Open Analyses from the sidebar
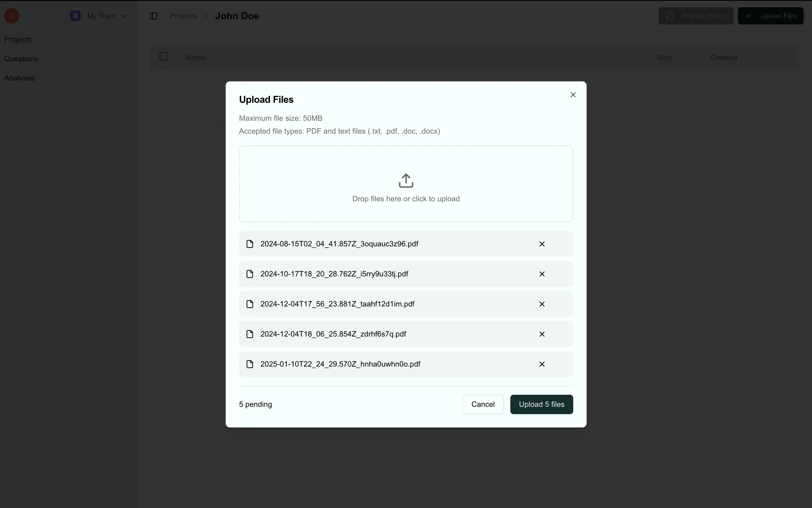This screenshot has width=812, height=508. click(x=20, y=78)
